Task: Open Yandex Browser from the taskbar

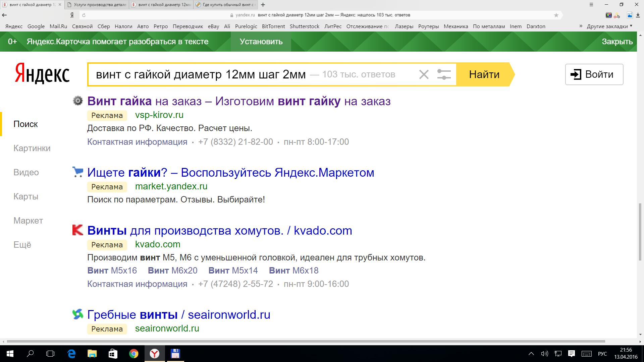Action: coord(155,354)
